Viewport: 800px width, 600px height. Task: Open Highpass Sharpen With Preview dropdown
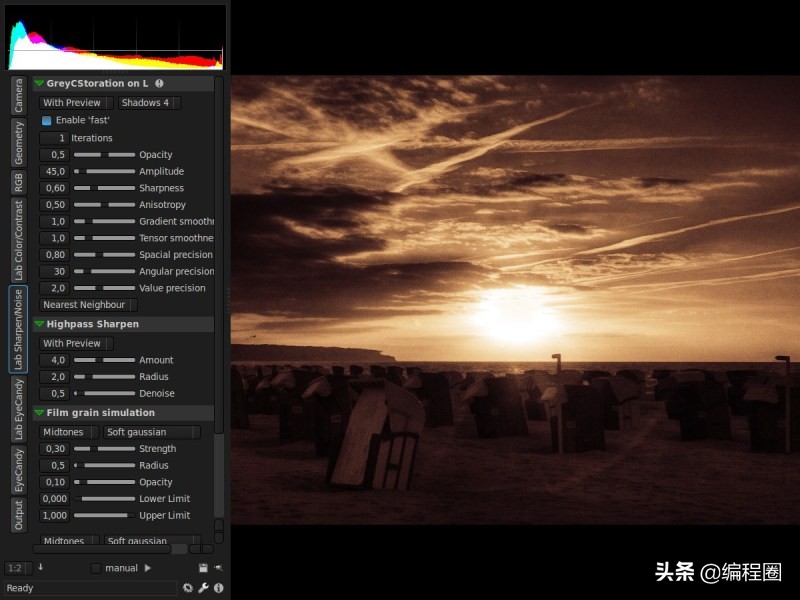coord(76,343)
